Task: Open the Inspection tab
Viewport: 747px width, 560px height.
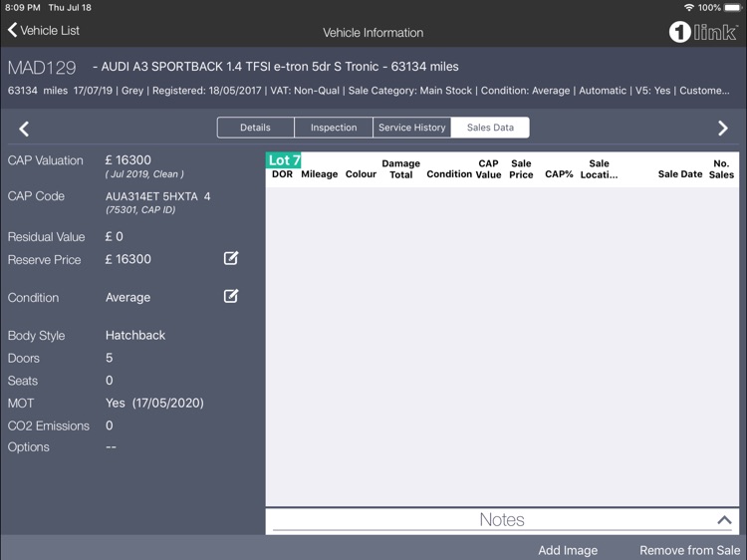Action: (334, 128)
